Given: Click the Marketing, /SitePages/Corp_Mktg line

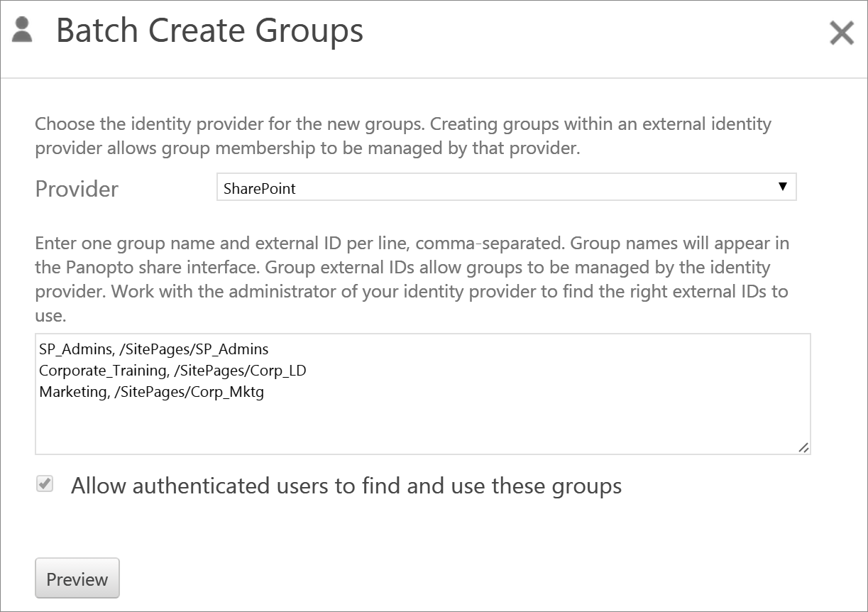Looking at the screenshot, I should coord(151,392).
